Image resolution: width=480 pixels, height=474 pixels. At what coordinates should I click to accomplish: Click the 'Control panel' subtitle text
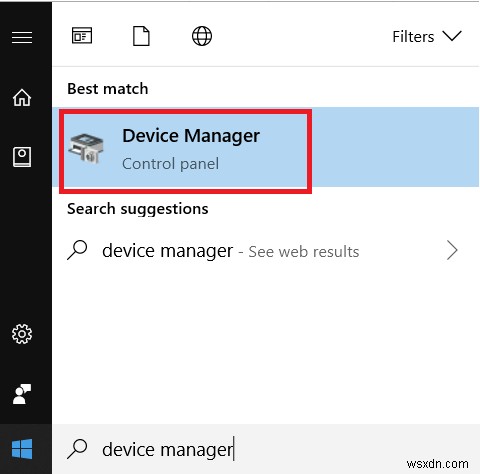pos(170,164)
